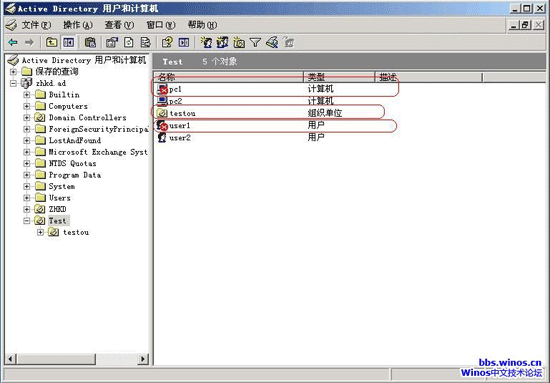Toggle the action pane toolbar icon

tap(184, 42)
